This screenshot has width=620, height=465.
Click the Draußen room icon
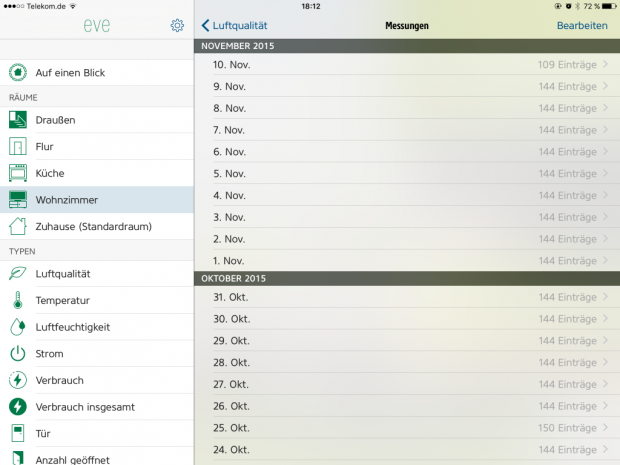coord(18,120)
